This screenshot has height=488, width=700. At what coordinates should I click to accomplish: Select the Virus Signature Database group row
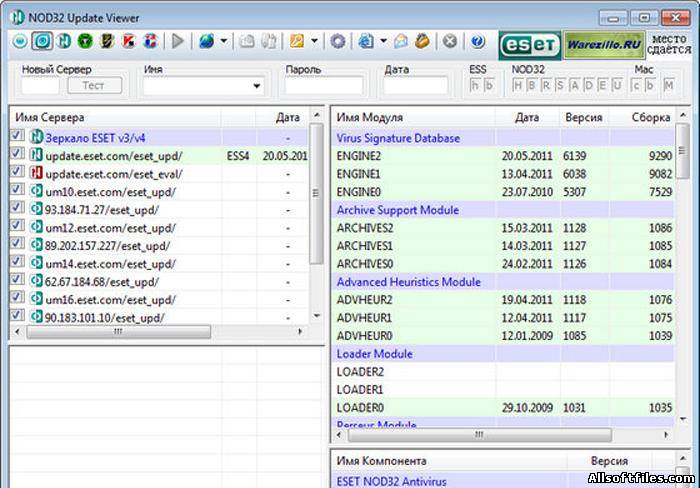coord(503,138)
